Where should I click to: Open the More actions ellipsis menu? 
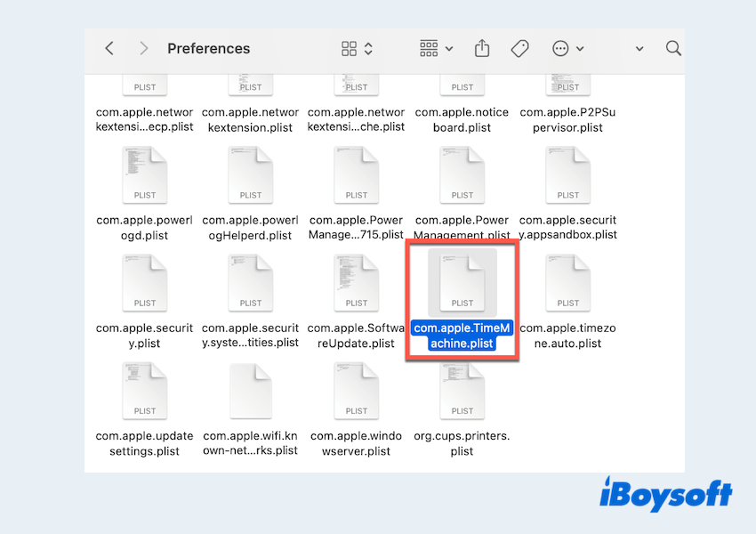(567, 49)
